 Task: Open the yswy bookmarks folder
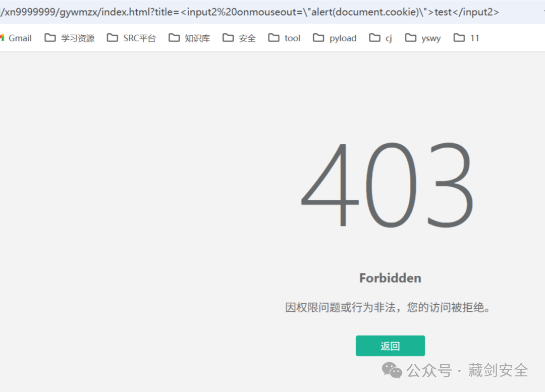(422, 37)
